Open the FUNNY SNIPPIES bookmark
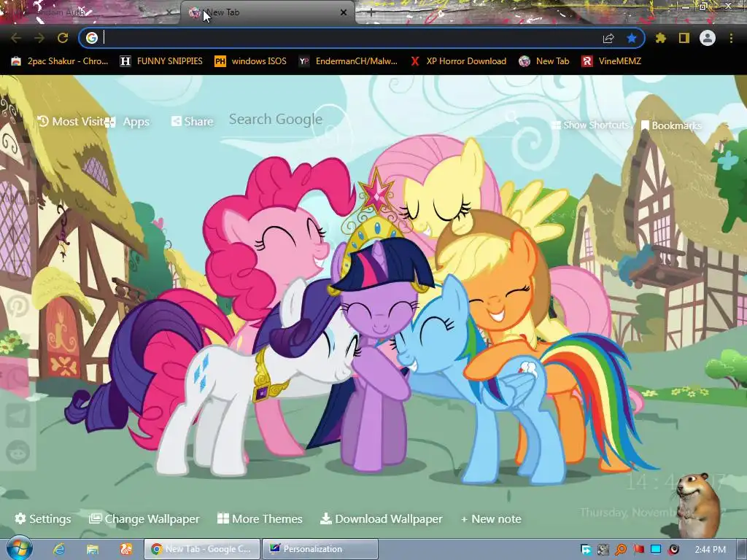The width and height of the screenshot is (747, 560). (x=161, y=61)
